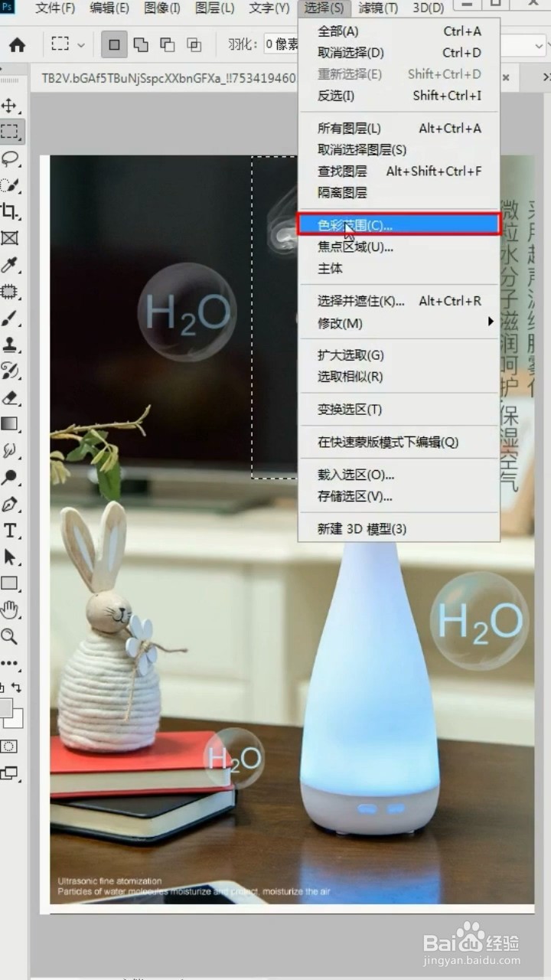Screen dimensions: 551x980
Task: Choose 扩大选取(G) Grow
Action: pos(399,355)
